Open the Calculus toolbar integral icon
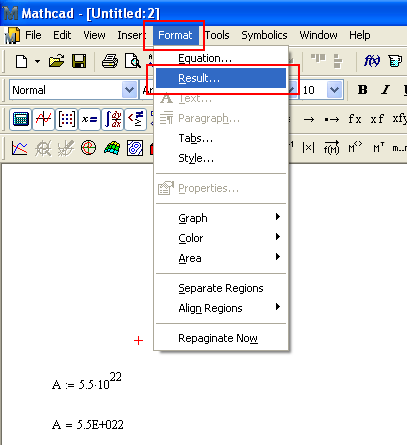This screenshot has height=445, width=409. click(112, 119)
